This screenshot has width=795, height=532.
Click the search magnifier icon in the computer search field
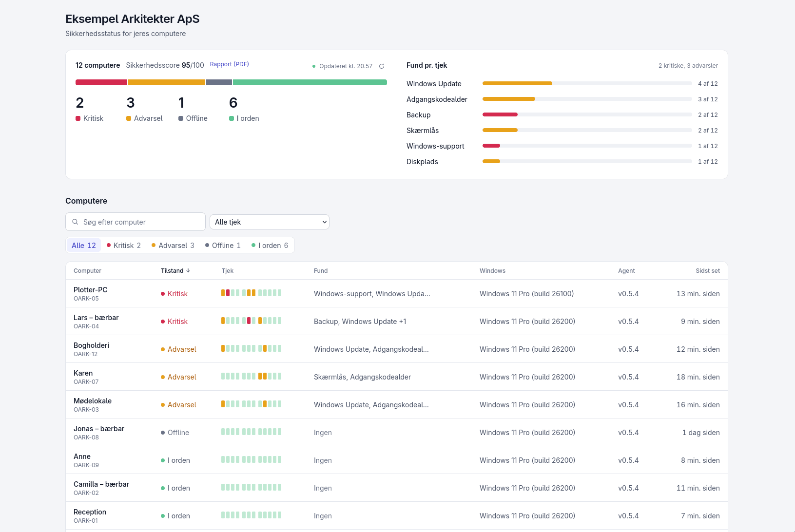point(75,222)
